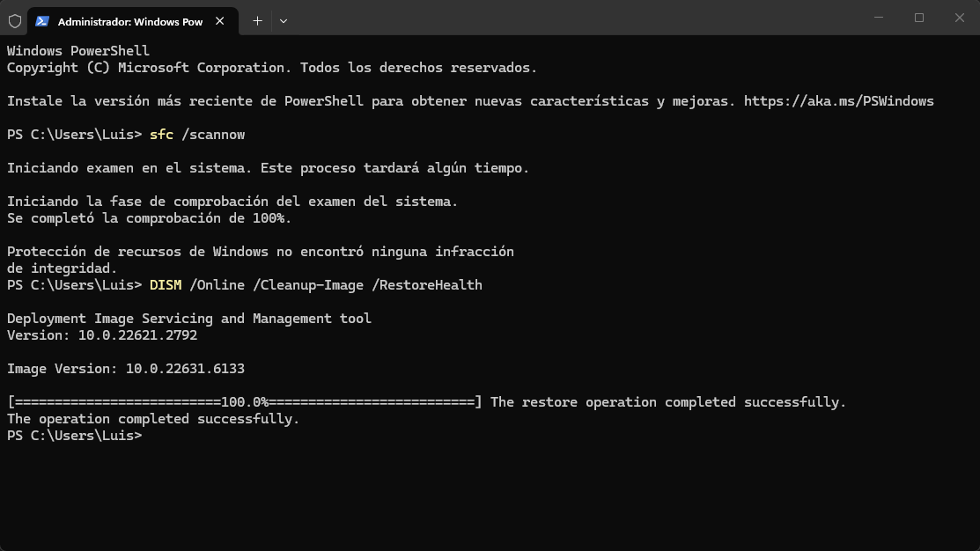Click the 100.0% progress bar indicator
Screen dimensions: 980x551
click(245, 402)
